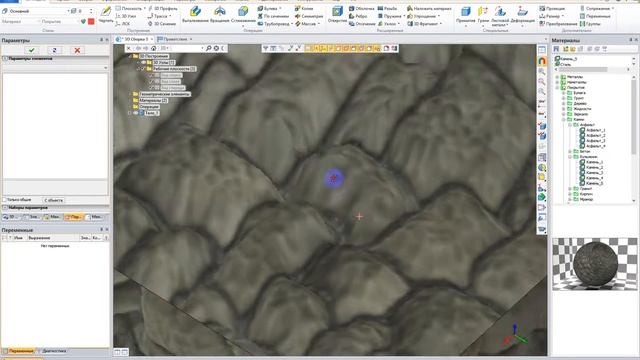Open the Пружина dropdown arrow
This screenshot has width=640, height=360.
[x=404, y=16]
